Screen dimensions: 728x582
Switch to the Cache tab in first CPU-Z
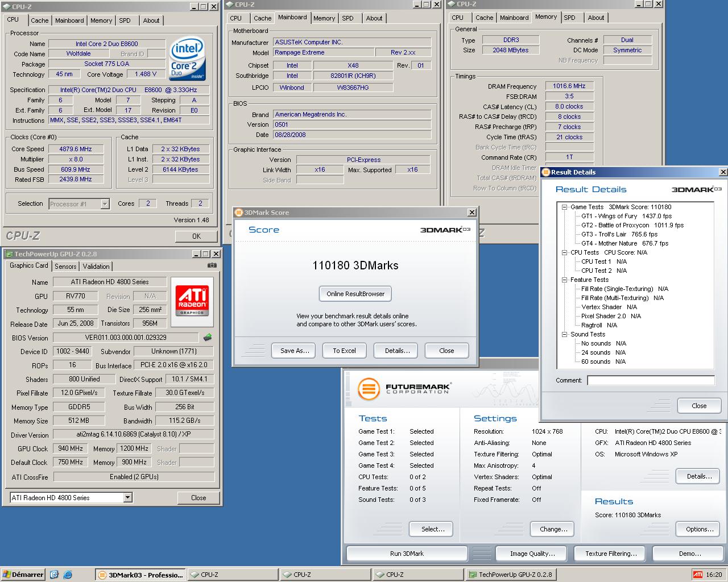coord(40,20)
